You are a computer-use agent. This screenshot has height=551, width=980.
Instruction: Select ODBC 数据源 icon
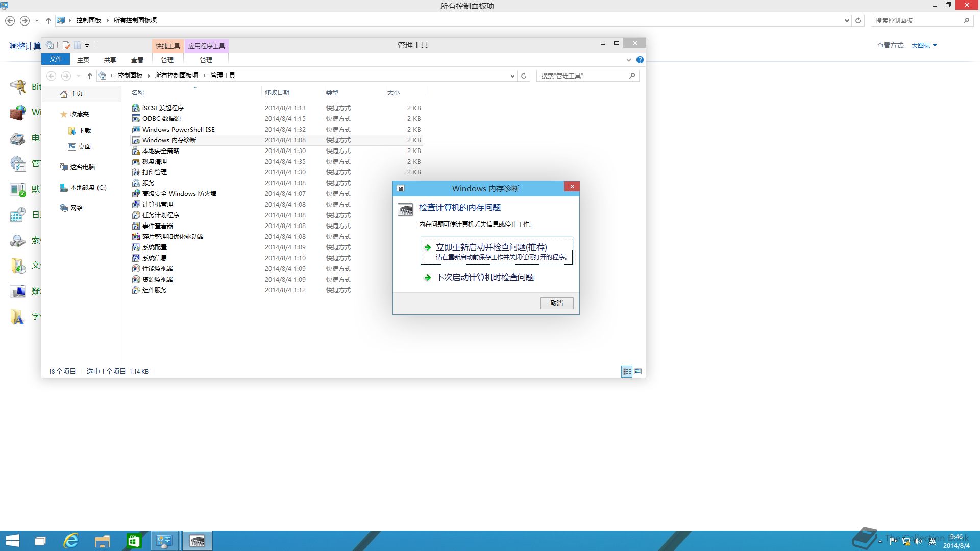click(x=136, y=118)
